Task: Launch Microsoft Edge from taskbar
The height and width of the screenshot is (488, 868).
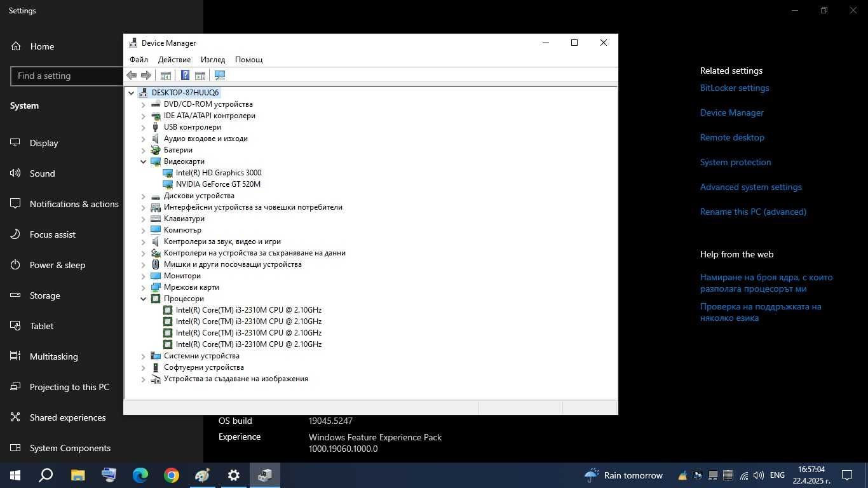Action: tap(140, 475)
